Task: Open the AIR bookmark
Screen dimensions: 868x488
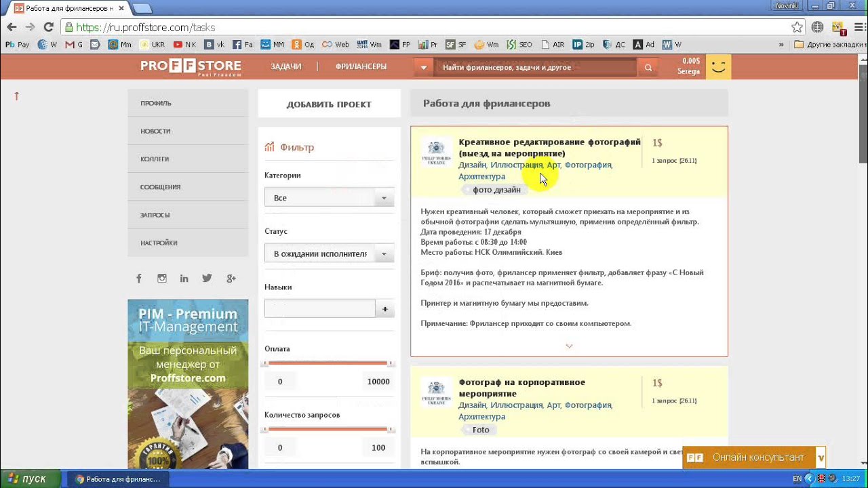Action: [553, 45]
